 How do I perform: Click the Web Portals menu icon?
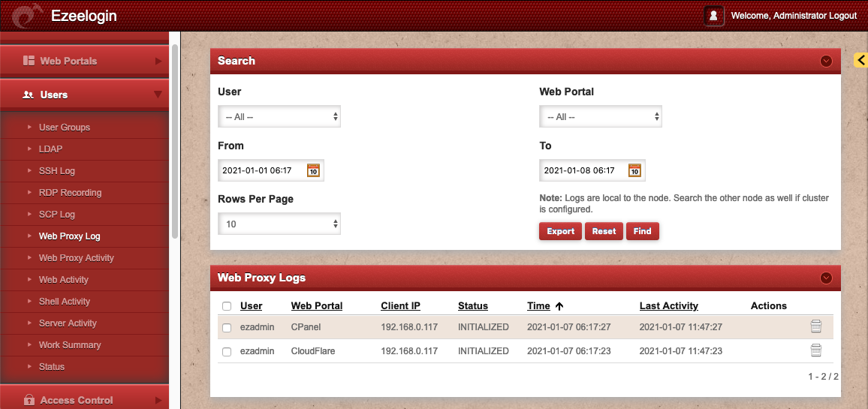(x=29, y=60)
